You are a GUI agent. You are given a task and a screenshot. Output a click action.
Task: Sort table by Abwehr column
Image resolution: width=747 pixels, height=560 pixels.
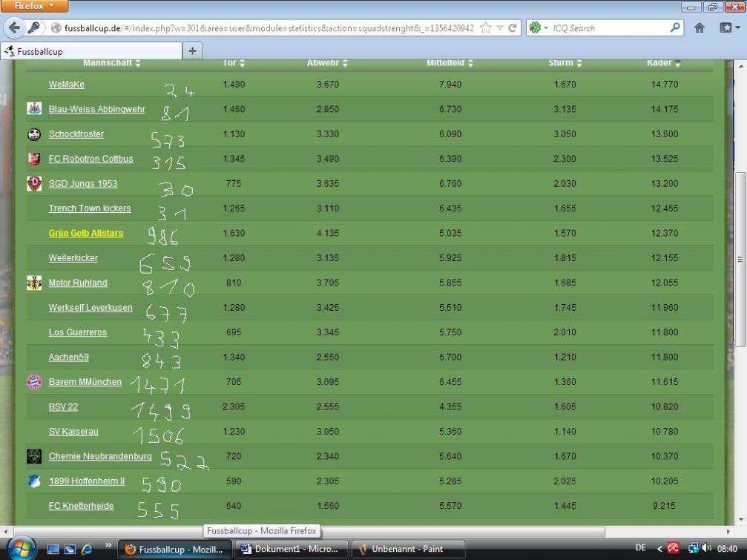tap(327, 63)
